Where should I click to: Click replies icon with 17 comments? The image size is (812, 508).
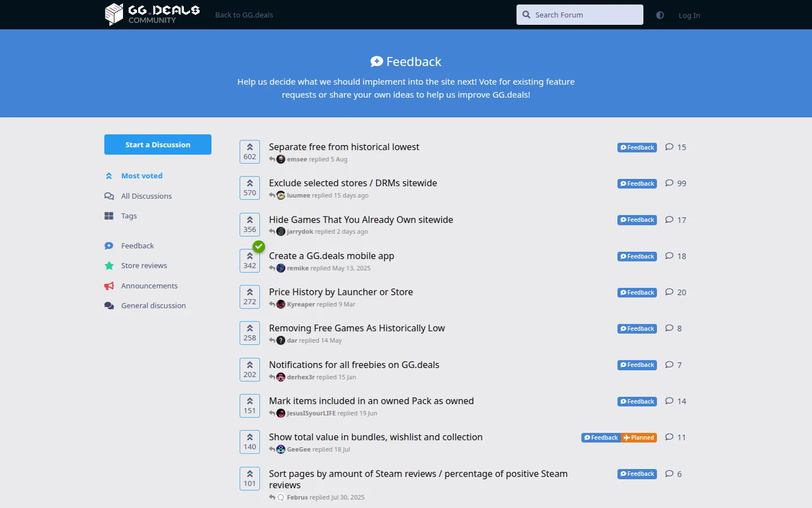coord(669,220)
